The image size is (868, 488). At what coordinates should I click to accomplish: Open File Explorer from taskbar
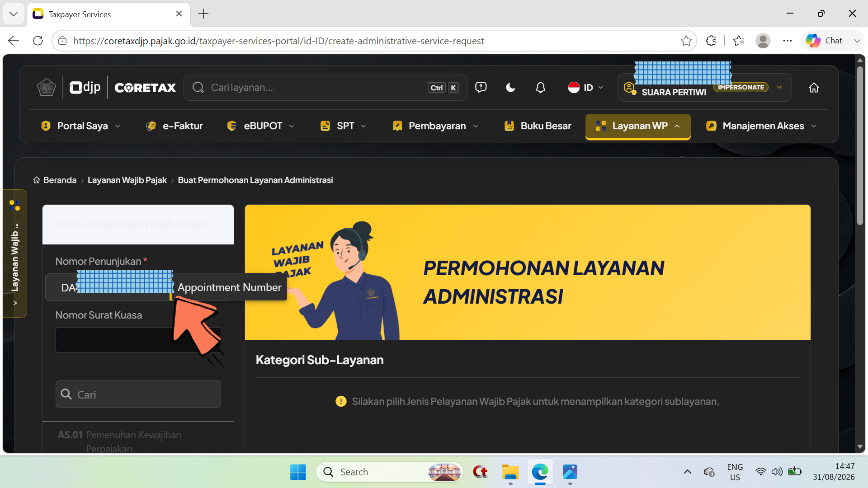coord(510,472)
